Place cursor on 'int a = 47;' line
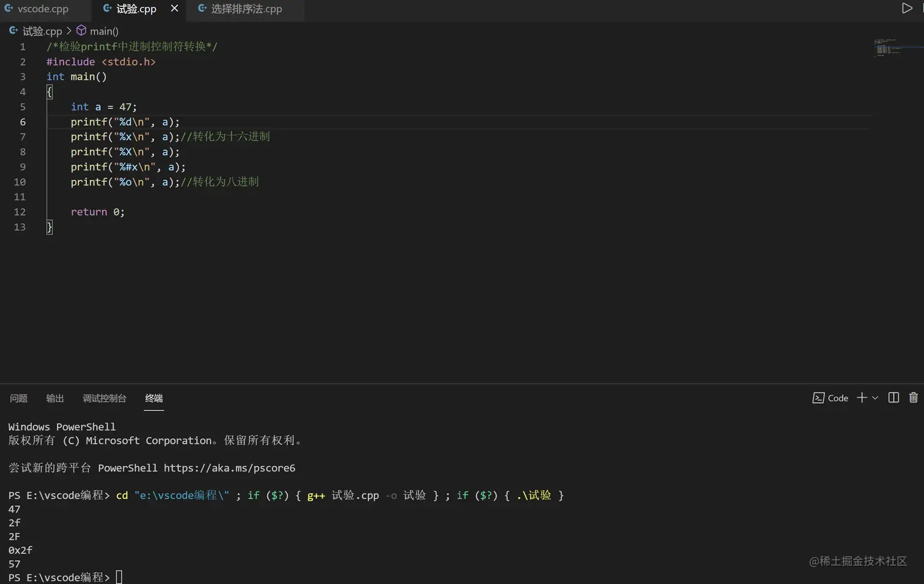This screenshot has height=584, width=924. pos(104,107)
